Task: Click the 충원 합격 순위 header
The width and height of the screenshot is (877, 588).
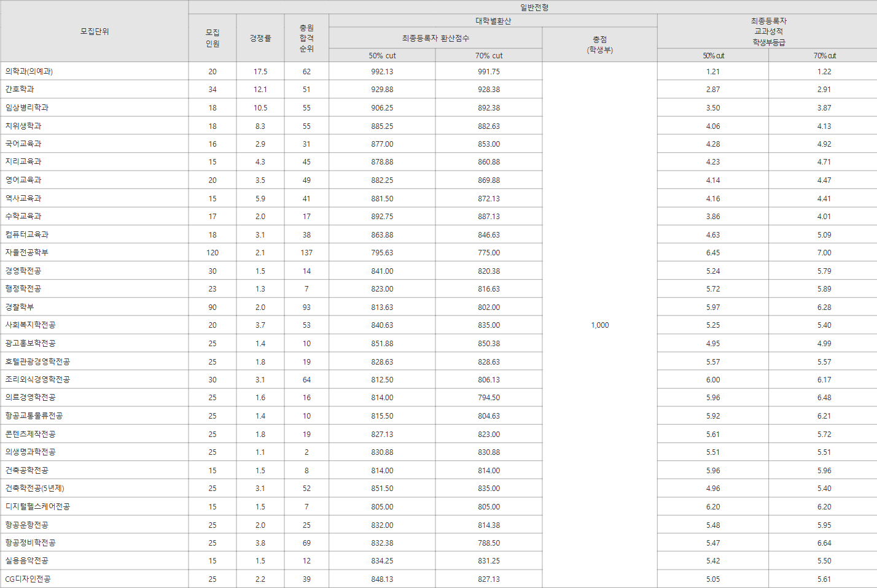Action: click(x=306, y=37)
